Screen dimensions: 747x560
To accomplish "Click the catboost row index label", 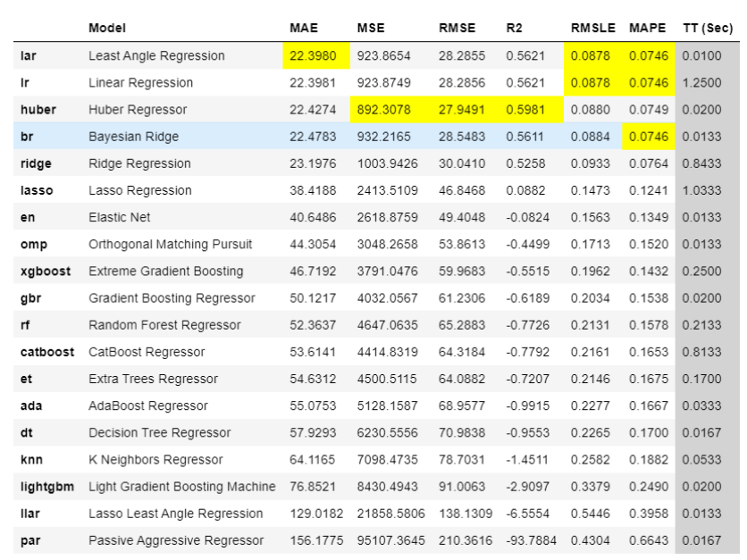I will 46,352.
